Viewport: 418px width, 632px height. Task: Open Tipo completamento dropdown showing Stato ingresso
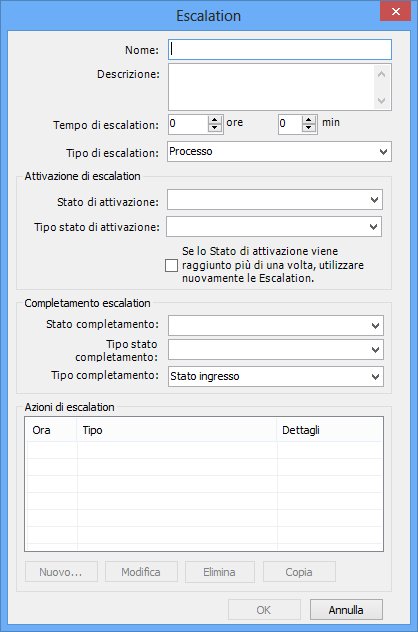tap(276, 376)
